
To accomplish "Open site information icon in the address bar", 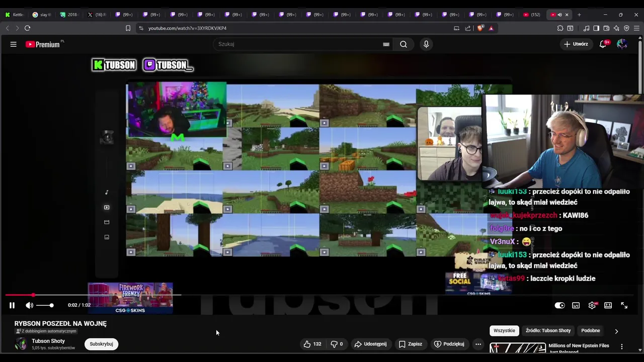I will tap(141, 28).
